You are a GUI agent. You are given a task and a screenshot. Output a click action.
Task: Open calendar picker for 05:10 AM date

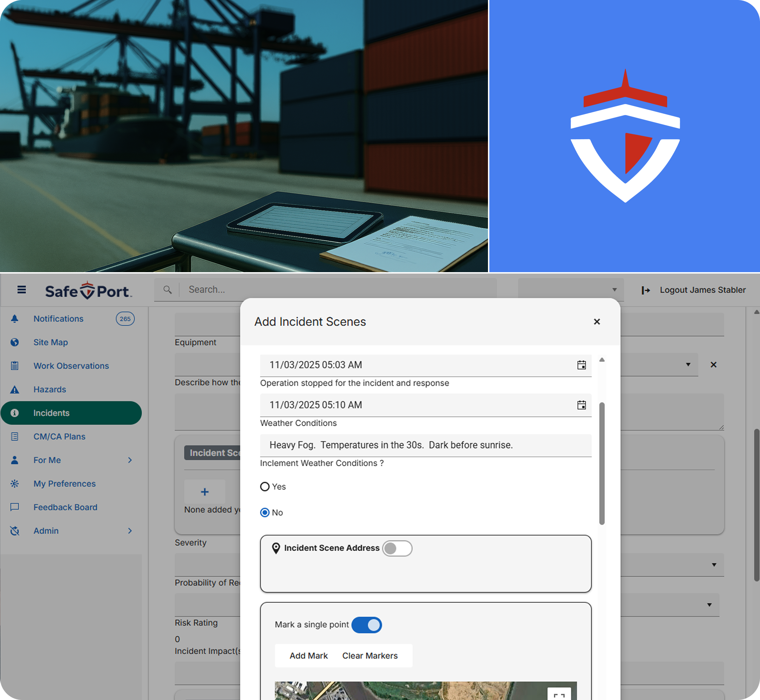click(581, 405)
